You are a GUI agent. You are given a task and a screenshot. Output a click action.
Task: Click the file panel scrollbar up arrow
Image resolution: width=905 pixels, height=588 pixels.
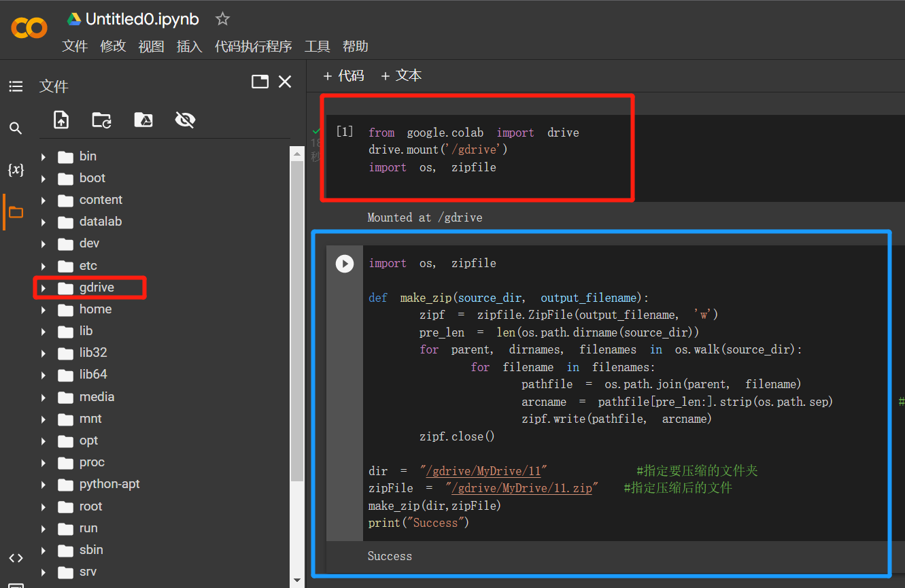[297, 154]
